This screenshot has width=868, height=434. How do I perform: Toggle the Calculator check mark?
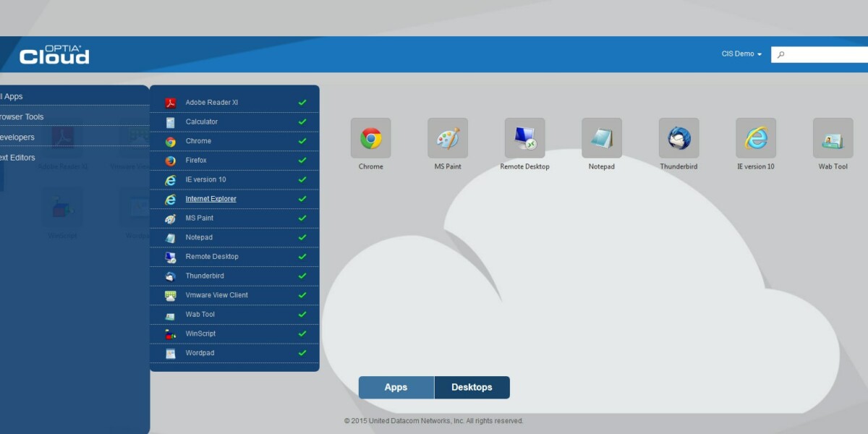[x=302, y=122]
